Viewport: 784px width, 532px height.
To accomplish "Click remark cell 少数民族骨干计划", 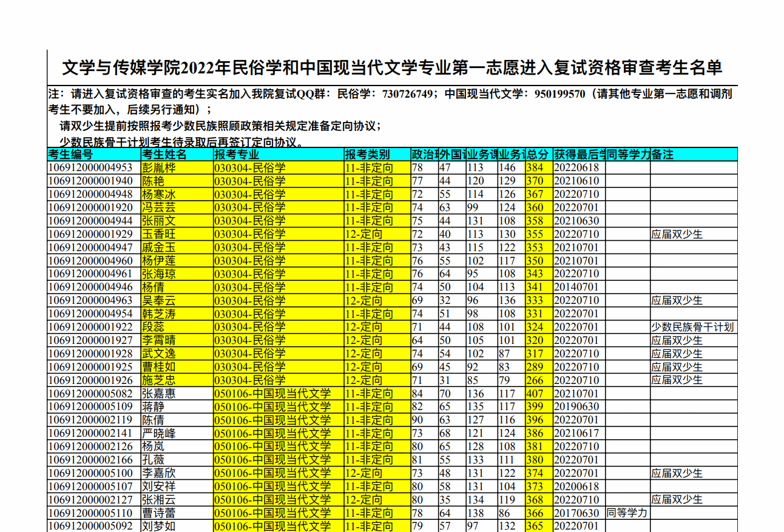I will 694,327.
